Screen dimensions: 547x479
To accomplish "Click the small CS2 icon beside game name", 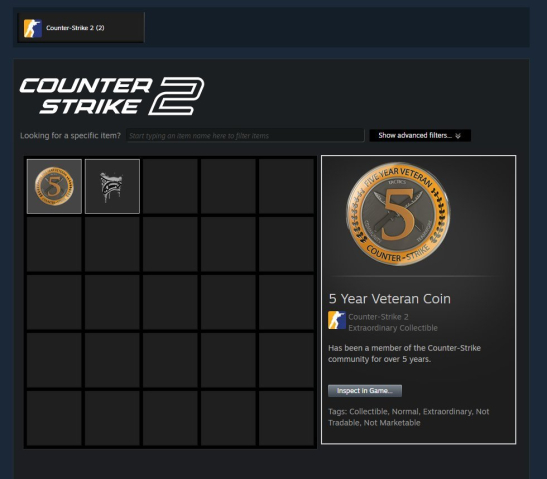I will (x=337, y=320).
